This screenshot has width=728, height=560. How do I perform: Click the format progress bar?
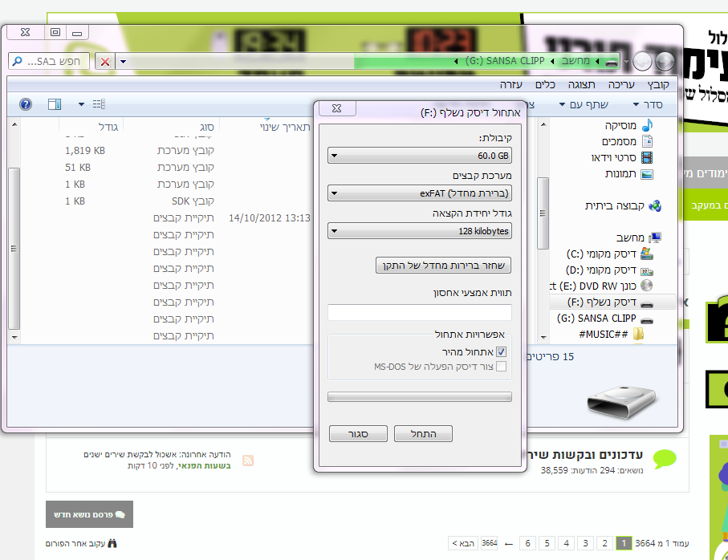[x=420, y=396]
